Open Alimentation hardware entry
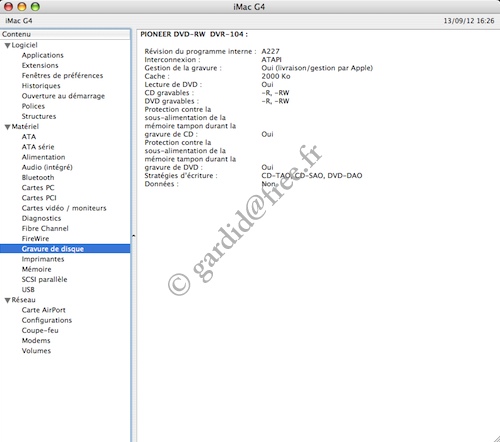Image resolution: width=500 pixels, height=442 pixels. click(x=43, y=157)
